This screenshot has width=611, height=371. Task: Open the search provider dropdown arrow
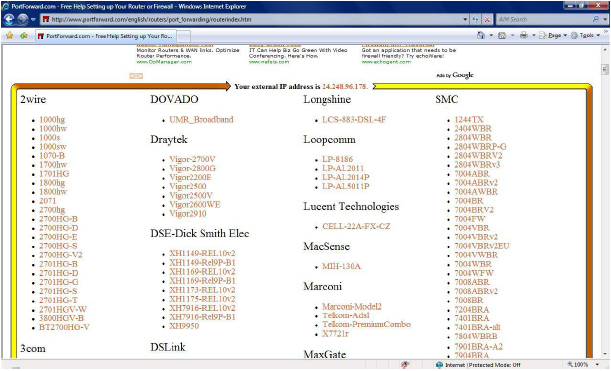pyautogui.click(x=605, y=19)
